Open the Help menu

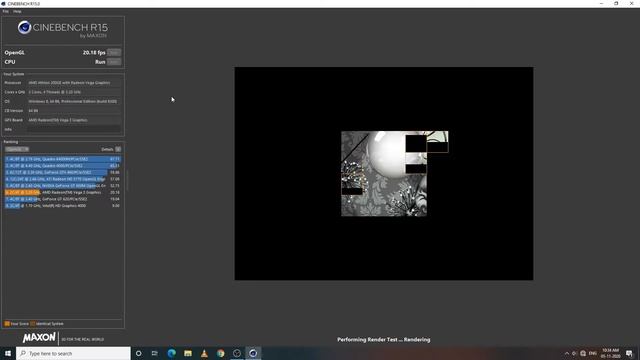tap(17, 11)
